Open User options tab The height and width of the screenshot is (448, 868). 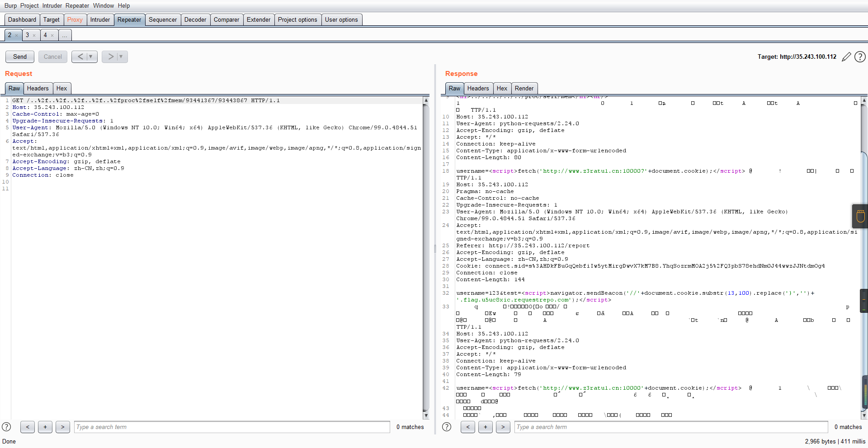341,20
